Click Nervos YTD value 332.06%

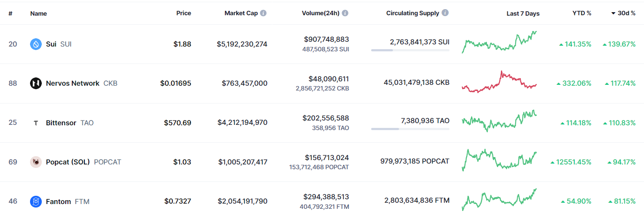[x=574, y=83]
